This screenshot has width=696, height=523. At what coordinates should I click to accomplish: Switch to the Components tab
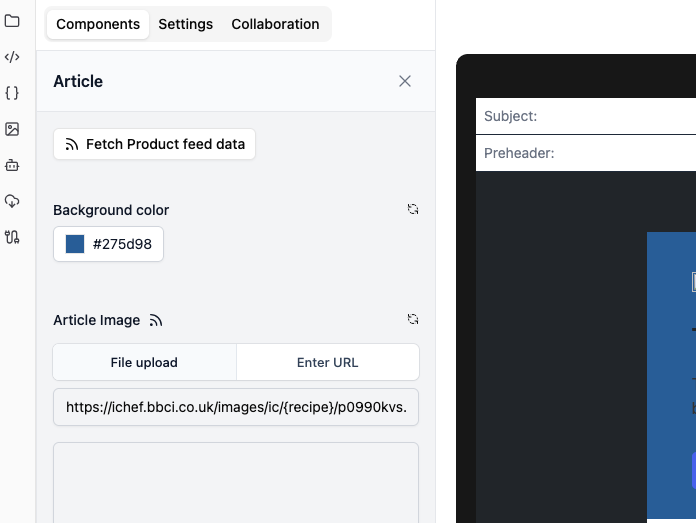(x=98, y=24)
